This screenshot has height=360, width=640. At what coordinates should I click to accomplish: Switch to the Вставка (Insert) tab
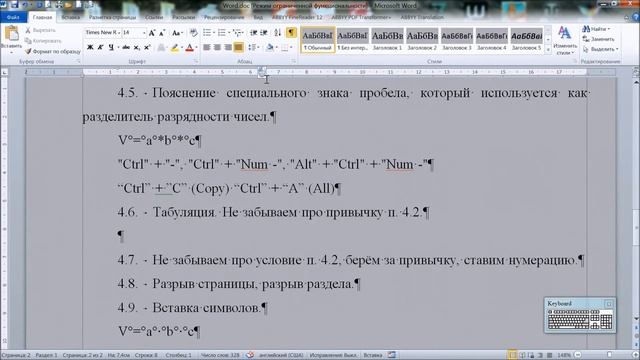[x=70, y=18]
